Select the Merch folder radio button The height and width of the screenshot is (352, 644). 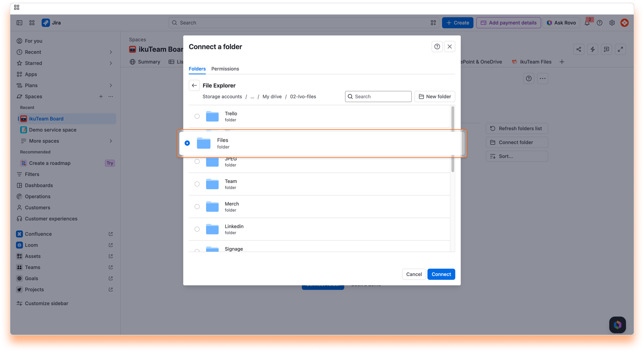tap(197, 207)
